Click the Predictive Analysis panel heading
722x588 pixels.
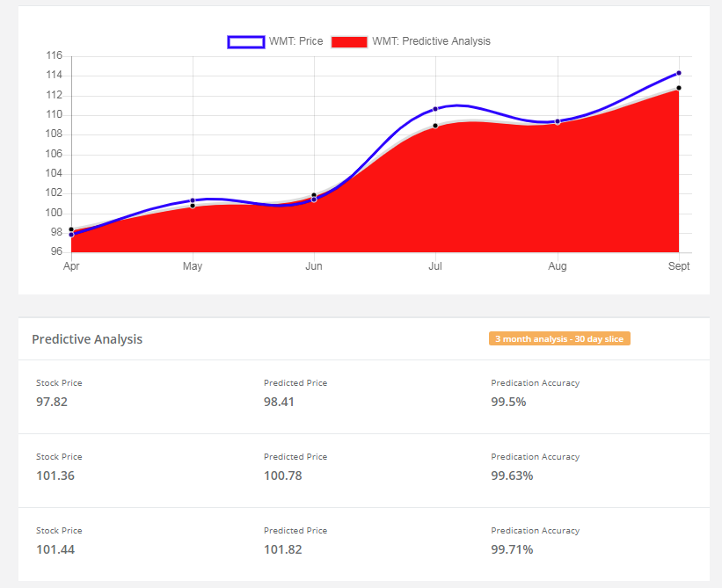click(87, 339)
